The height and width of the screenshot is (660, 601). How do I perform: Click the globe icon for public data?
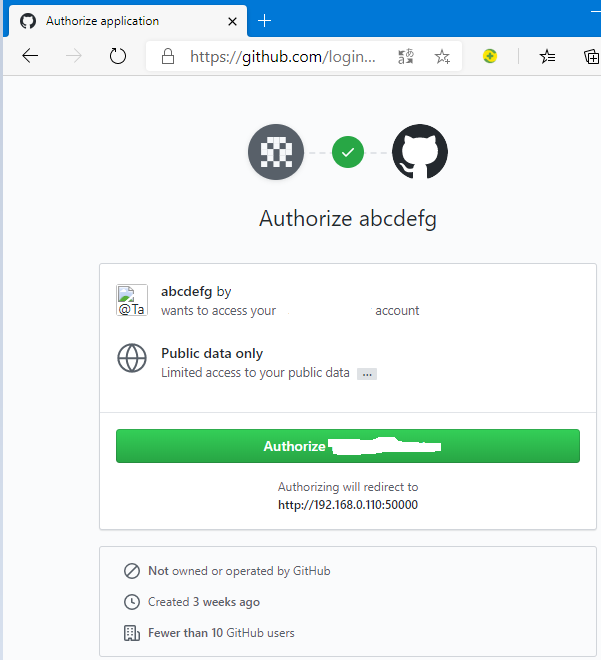pos(132,358)
